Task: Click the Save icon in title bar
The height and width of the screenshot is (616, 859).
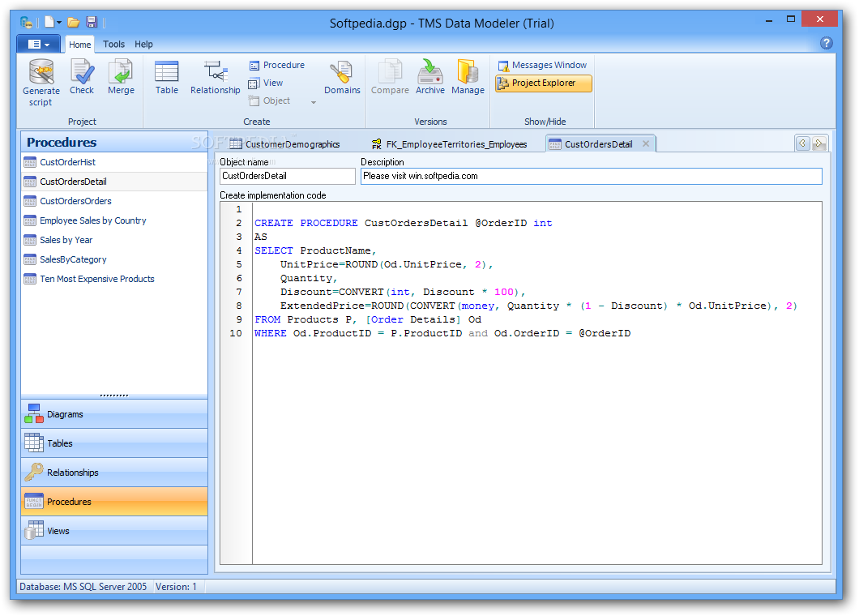Action: 92,22
